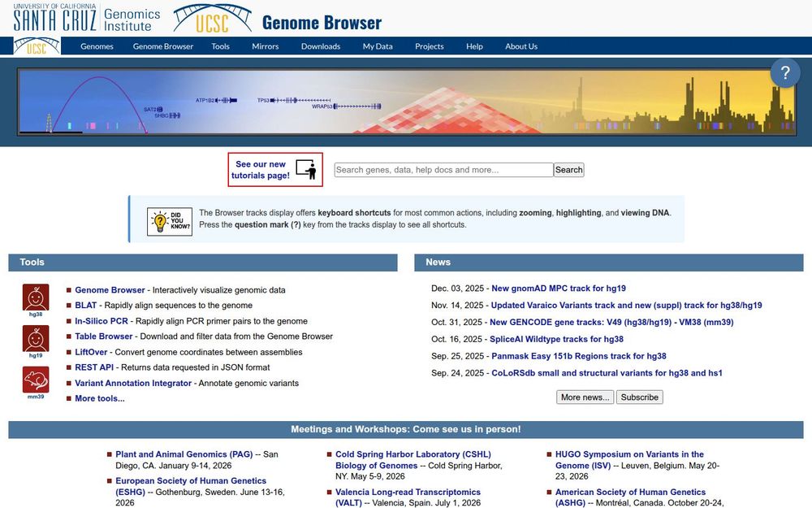Open the Genome Browser menu
The width and height of the screenshot is (812, 508).
coord(163,46)
